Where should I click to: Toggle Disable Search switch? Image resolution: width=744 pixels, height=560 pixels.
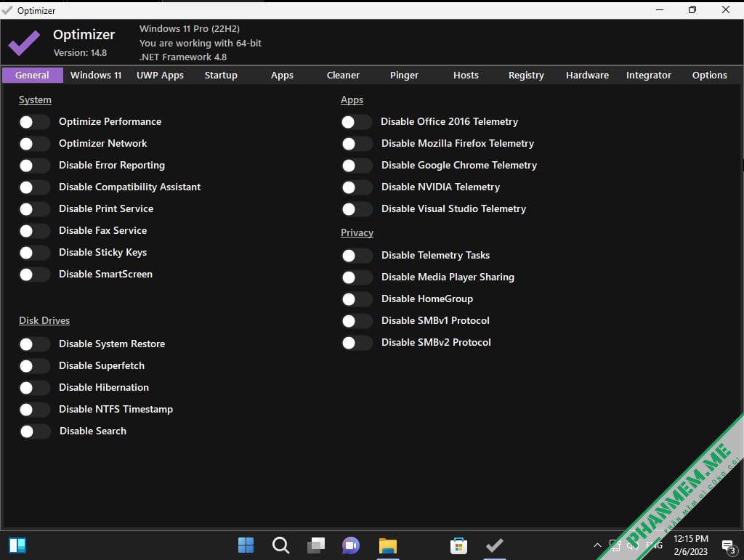pos(35,431)
